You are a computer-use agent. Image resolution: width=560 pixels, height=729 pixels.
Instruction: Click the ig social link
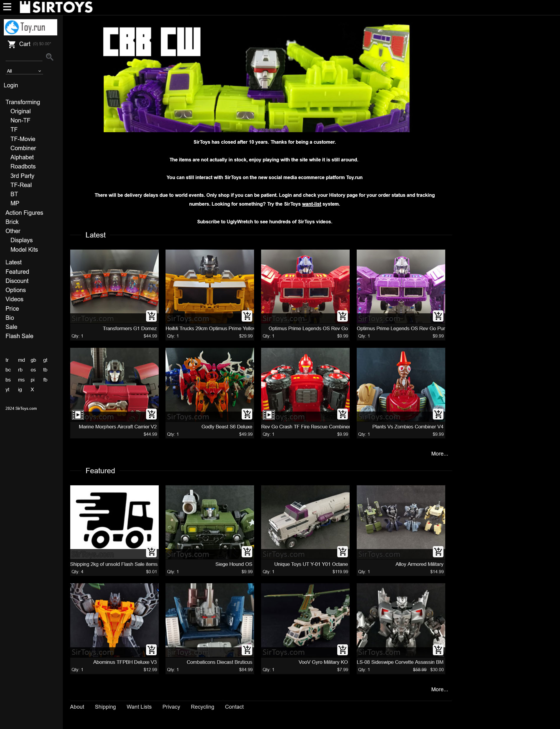[x=20, y=390]
